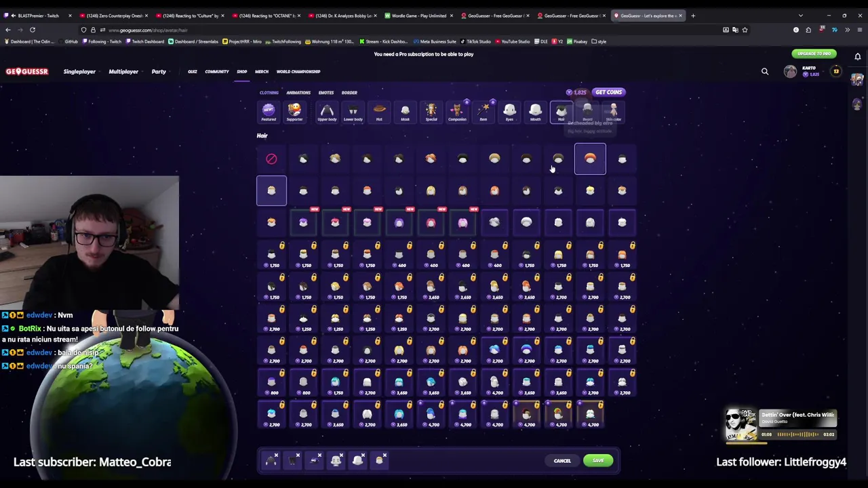This screenshot has height=488, width=868.
Task: Remove the plain white head item from tray
Action: tap(363, 455)
